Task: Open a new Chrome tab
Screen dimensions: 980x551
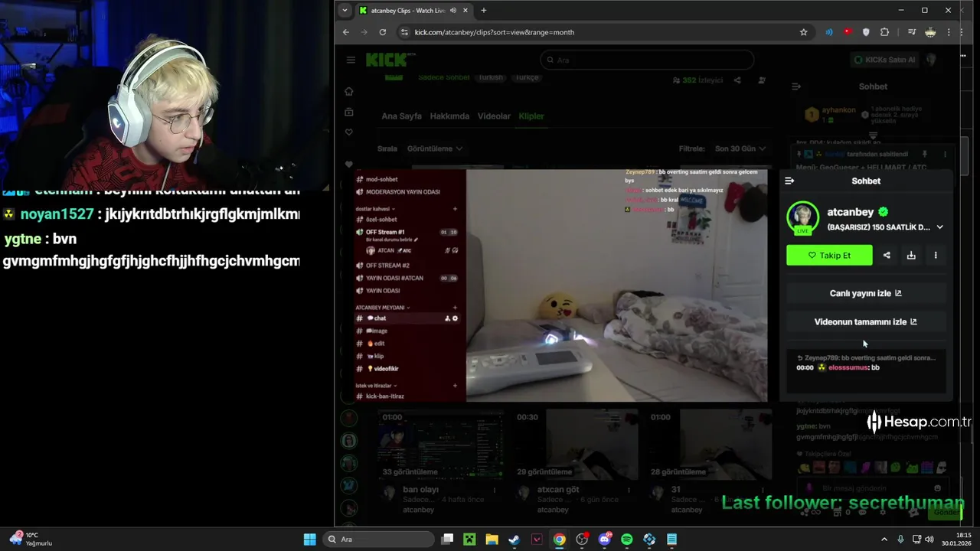Action: pos(483,11)
